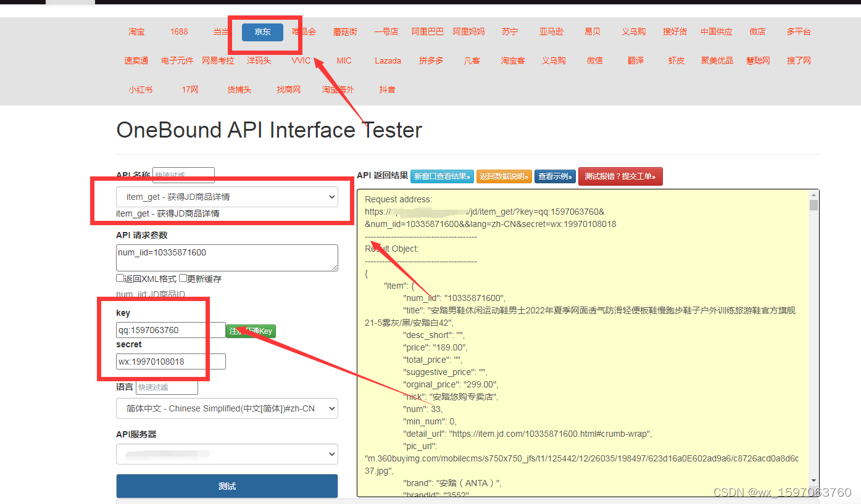Viewport: 861px width, 504px height.
Task: Select the 速卖通 platform link
Action: tap(136, 60)
